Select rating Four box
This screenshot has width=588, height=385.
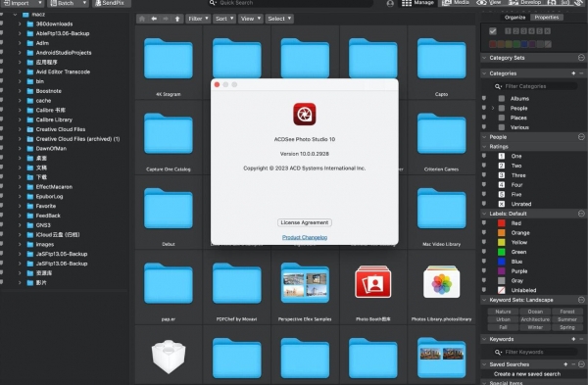502,185
